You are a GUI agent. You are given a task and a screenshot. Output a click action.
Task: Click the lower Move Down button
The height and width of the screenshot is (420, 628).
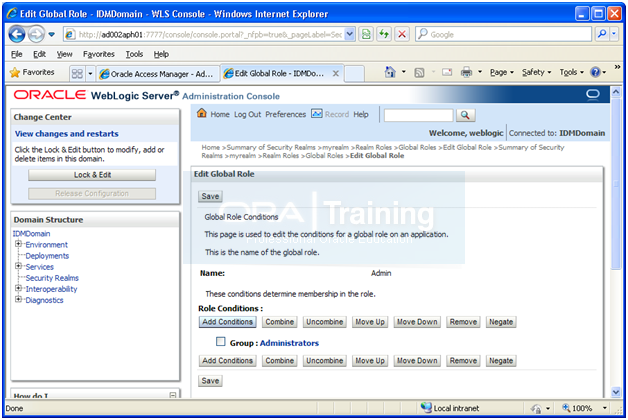click(417, 361)
